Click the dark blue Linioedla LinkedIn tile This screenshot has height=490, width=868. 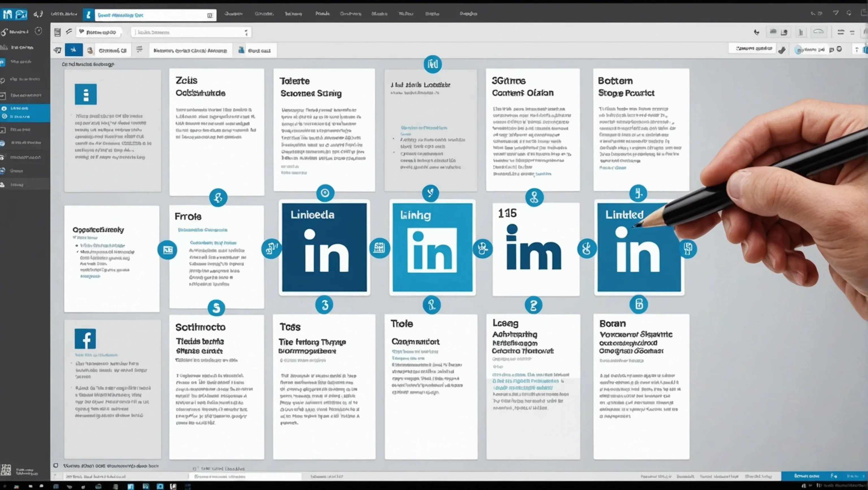[324, 247]
